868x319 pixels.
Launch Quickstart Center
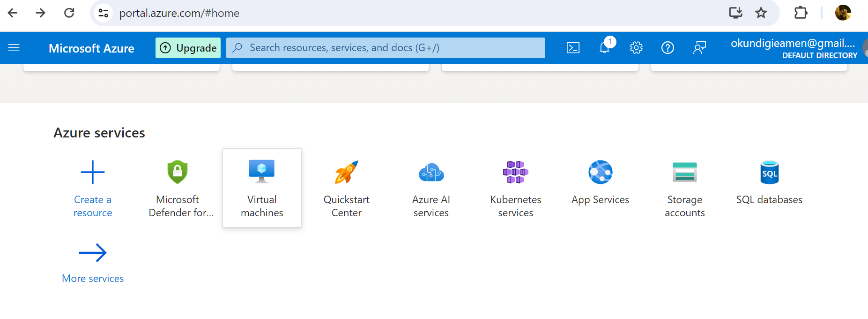[346, 188]
